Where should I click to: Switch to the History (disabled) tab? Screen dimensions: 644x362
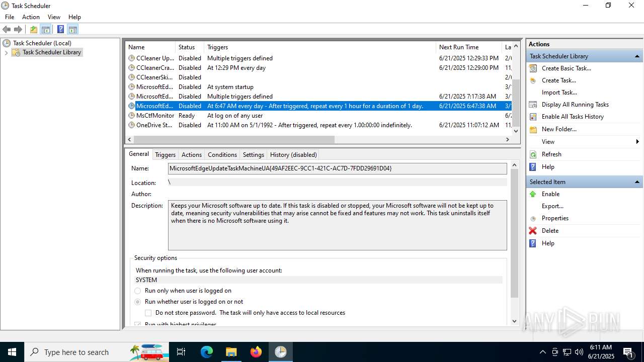(x=293, y=155)
